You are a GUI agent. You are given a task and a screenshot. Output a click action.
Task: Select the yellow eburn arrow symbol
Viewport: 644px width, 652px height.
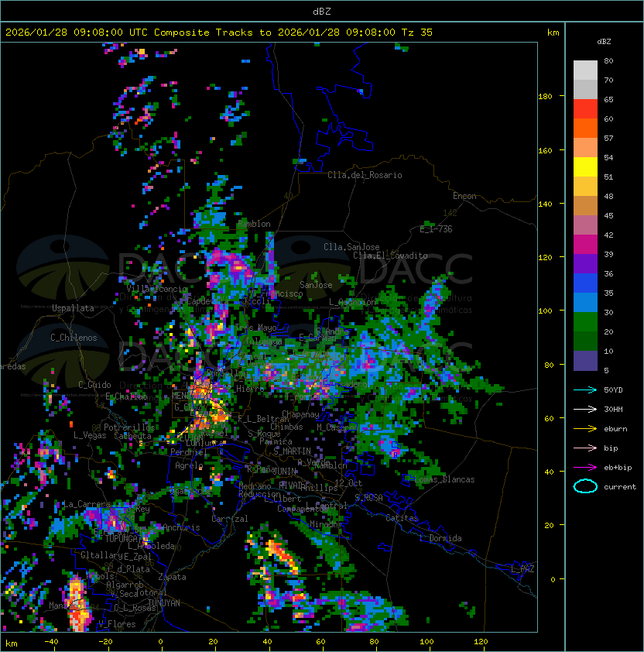tap(585, 429)
